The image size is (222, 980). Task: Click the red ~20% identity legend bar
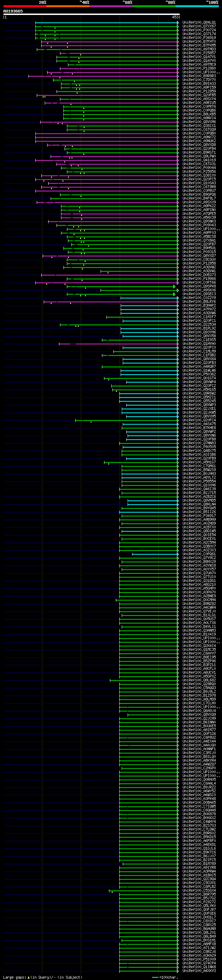coord(25,6)
